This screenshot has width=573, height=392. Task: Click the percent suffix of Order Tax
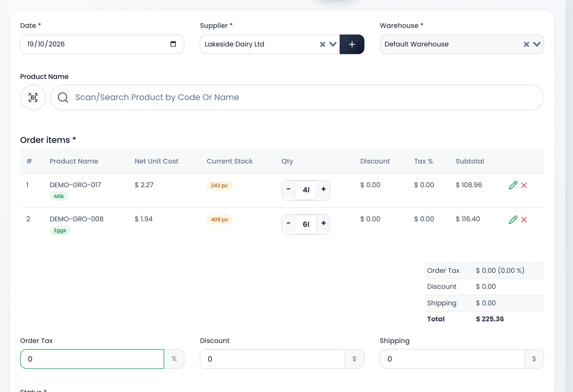click(174, 359)
